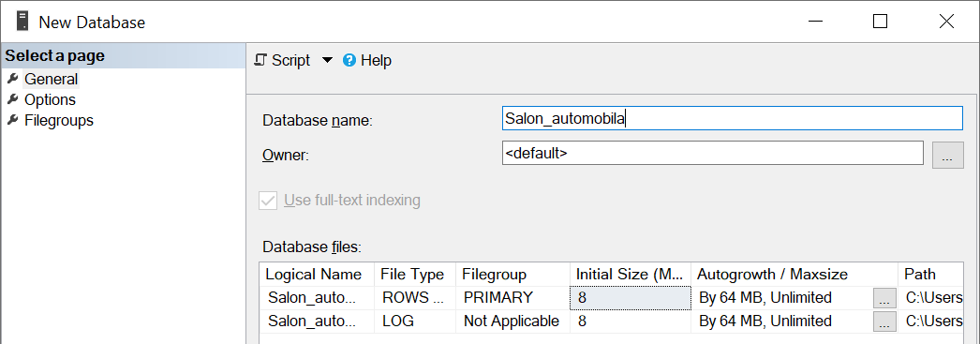Click the Script scroll icon
The width and height of the screenshot is (980, 344).
261,60
